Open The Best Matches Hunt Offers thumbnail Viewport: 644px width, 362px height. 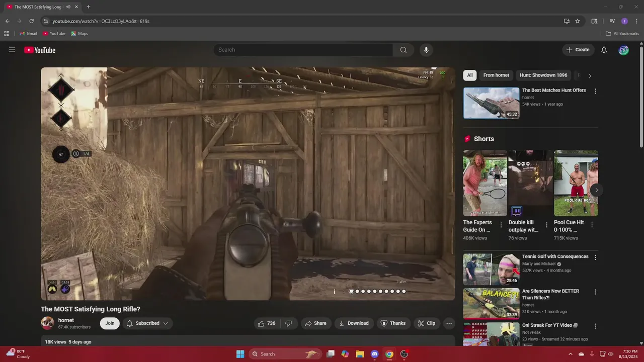point(491,103)
